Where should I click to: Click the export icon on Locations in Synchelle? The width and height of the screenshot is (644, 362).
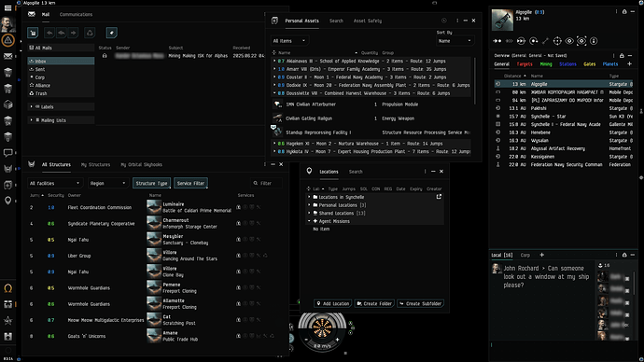(x=439, y=197)
